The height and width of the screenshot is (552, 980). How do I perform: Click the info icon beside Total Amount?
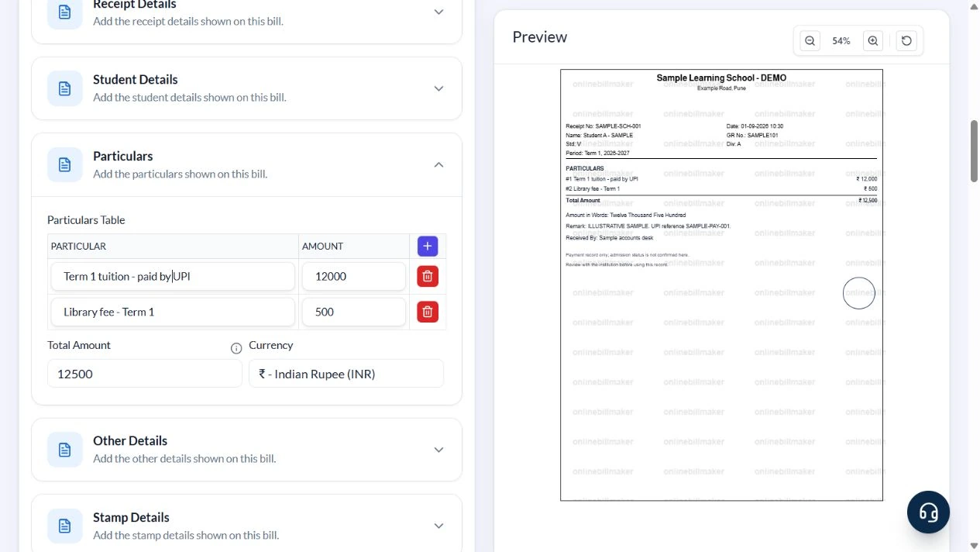point(236,348)
